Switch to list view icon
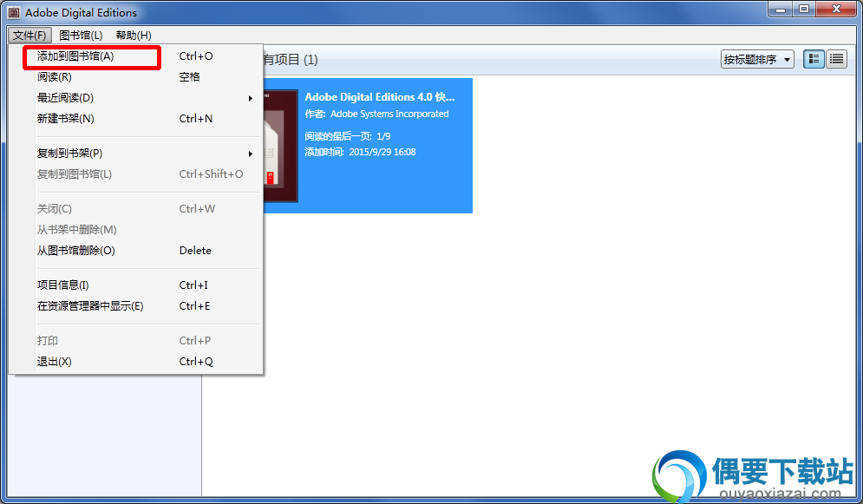This screenshot has height=504, width=863. (x=837, y=60)
